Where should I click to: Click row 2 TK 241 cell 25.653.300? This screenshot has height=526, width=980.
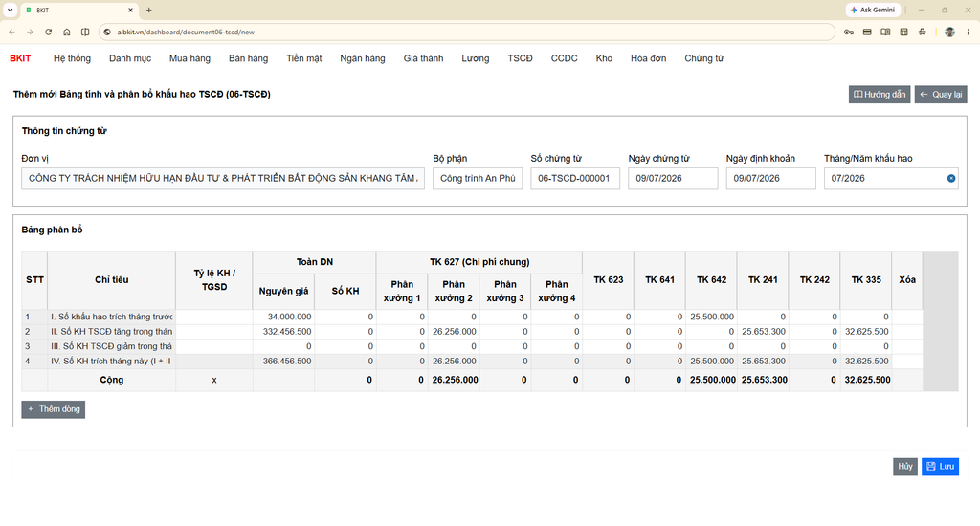click(x=763, y=332)
